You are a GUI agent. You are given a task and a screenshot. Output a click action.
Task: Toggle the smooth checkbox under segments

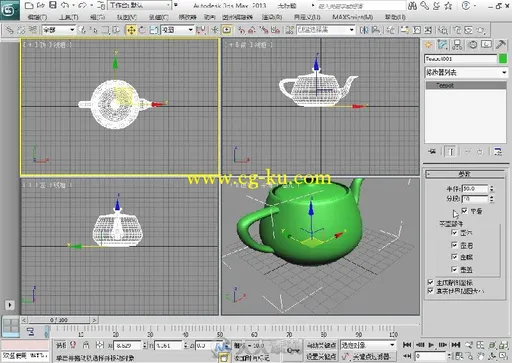tap(464, 210)
